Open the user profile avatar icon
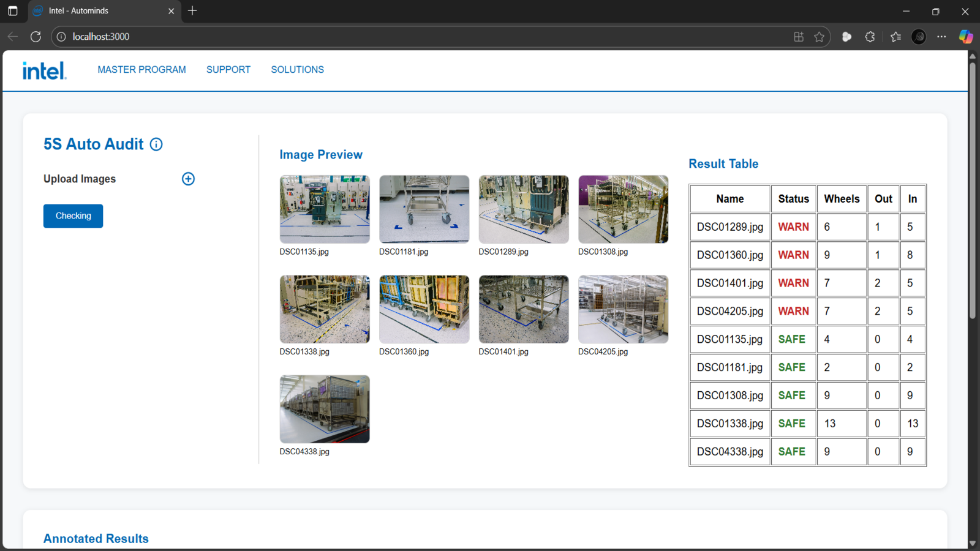The image size is (980, 551). click(918, 37)
